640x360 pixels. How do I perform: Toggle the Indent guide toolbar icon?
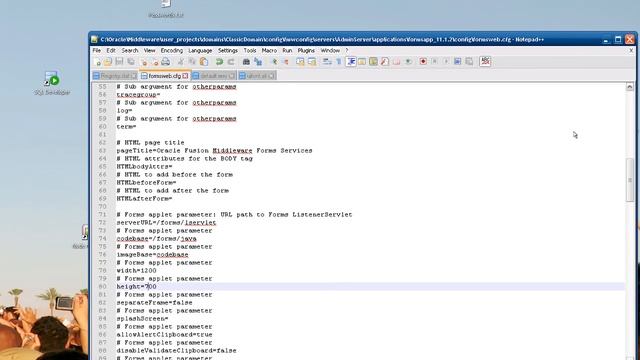pos(351,62)
